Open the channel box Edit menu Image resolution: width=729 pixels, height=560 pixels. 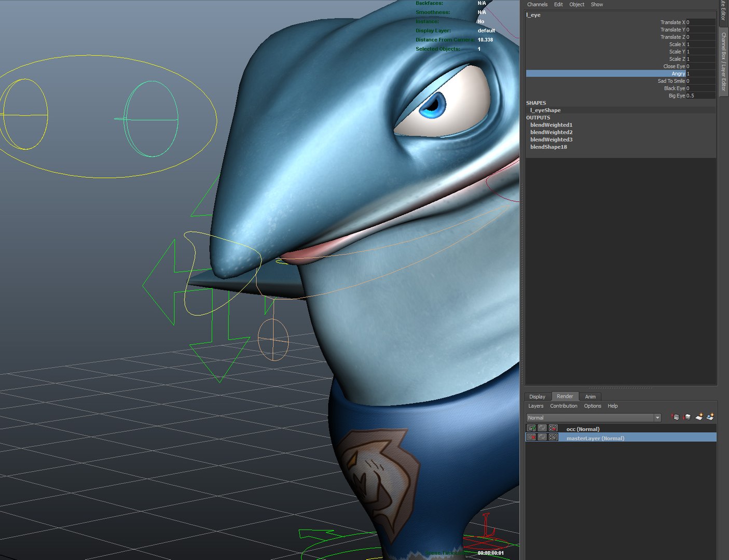click(558, 5)
